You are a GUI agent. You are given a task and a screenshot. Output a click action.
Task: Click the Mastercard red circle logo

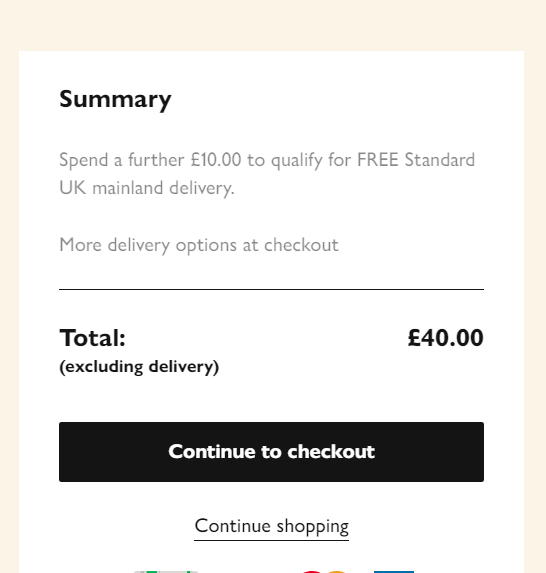312,572
